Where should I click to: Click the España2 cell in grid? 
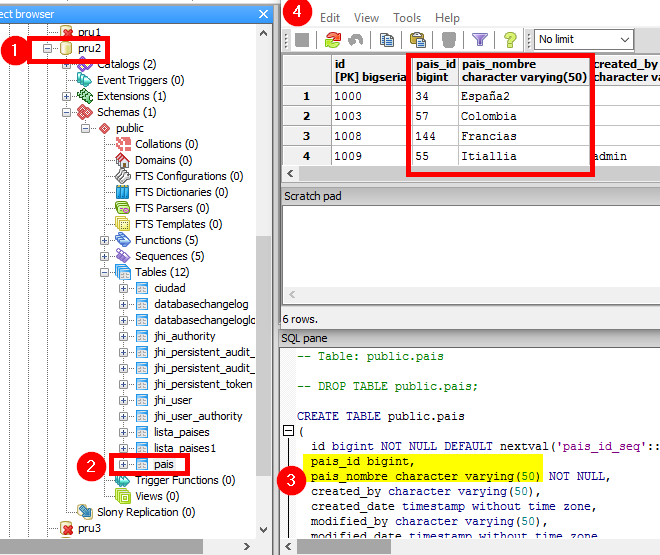tap(485, 96)
